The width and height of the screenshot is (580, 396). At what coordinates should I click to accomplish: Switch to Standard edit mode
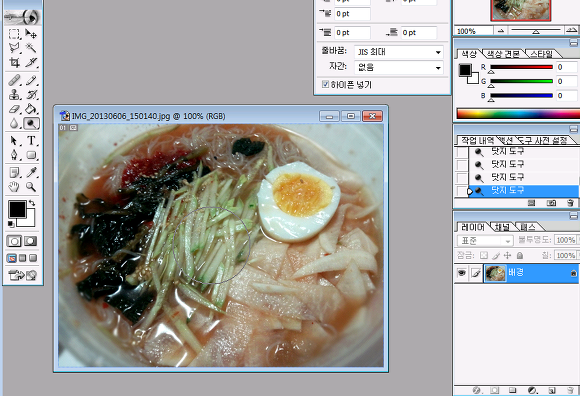tap(14, 241)
